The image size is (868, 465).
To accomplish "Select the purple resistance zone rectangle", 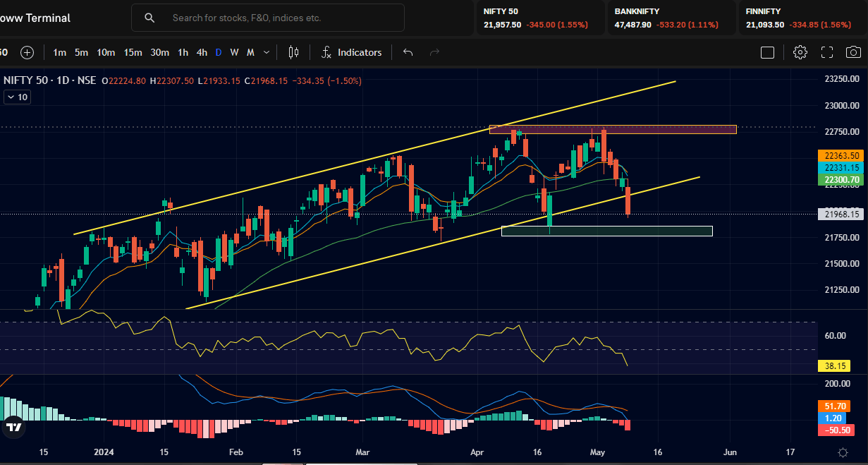I will pyautogui.click(x=613, y=129).
